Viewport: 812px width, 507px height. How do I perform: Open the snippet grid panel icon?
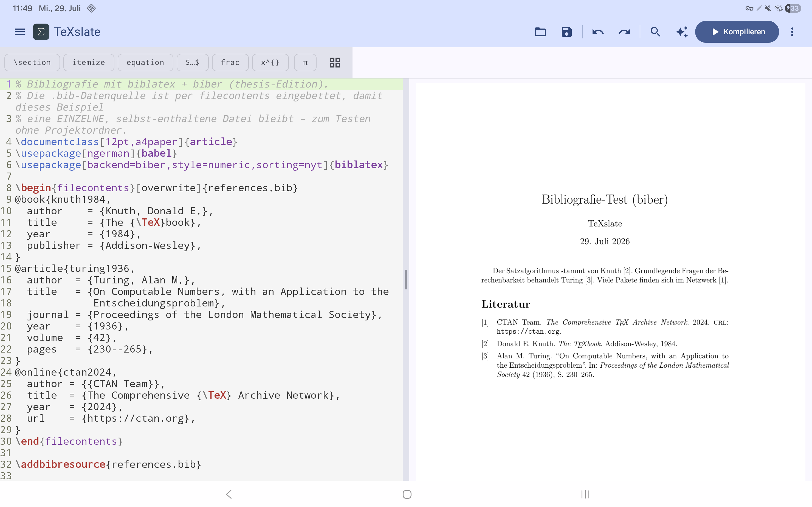click(335, 62)
